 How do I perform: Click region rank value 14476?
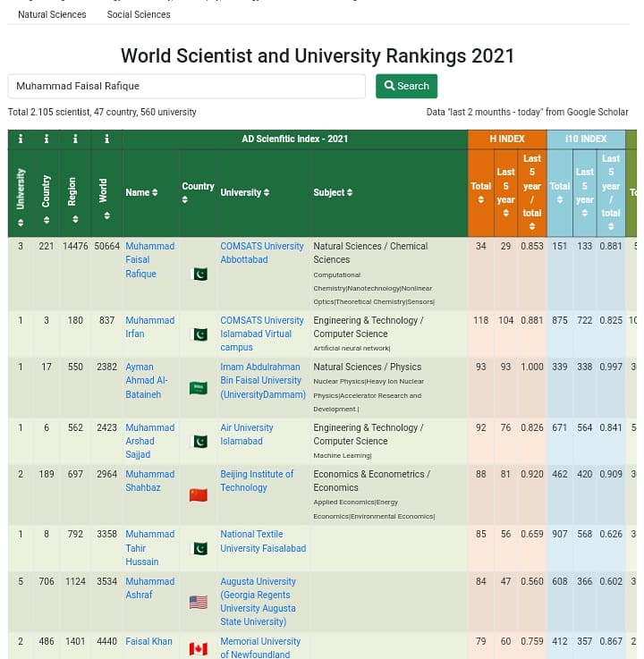click(75, 246)
